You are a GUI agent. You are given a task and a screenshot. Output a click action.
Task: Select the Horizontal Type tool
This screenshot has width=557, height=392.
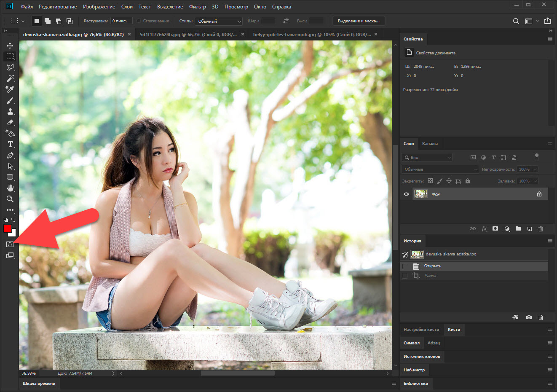click(x=10, y=144)
